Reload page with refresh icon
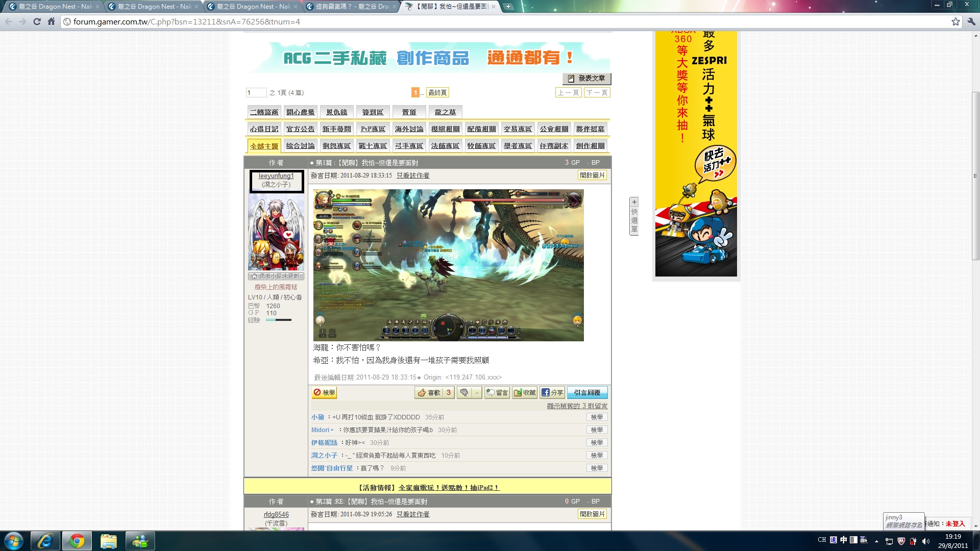 click(x=37, y=21)
